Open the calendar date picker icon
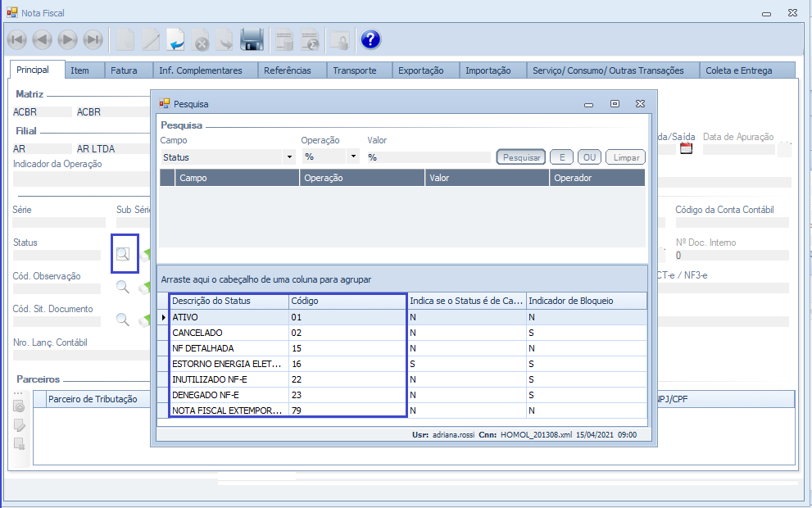 (x=687, y=148)
